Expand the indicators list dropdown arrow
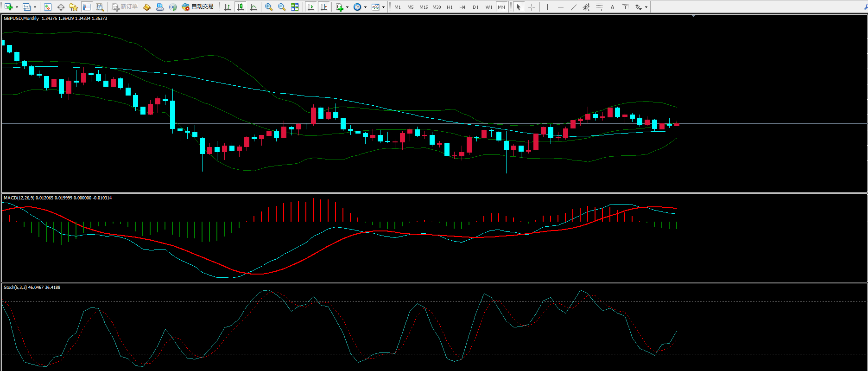The width and height of the screenshot is (868, 371). (x=347, y=7)
